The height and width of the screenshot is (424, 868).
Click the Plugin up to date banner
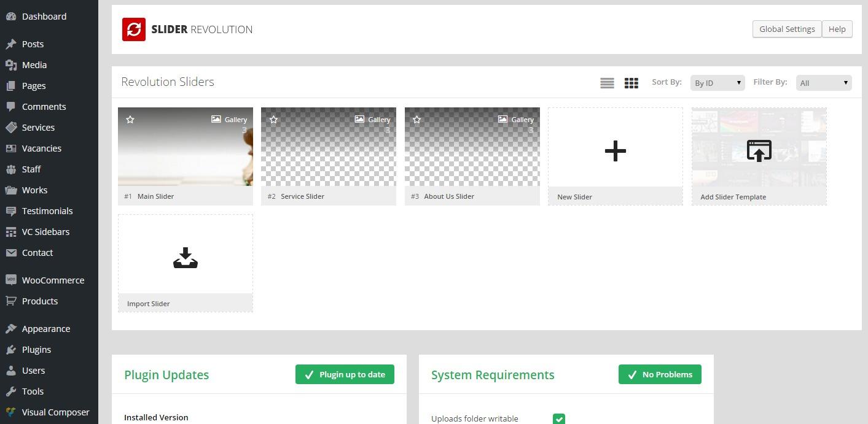[345, 374]
